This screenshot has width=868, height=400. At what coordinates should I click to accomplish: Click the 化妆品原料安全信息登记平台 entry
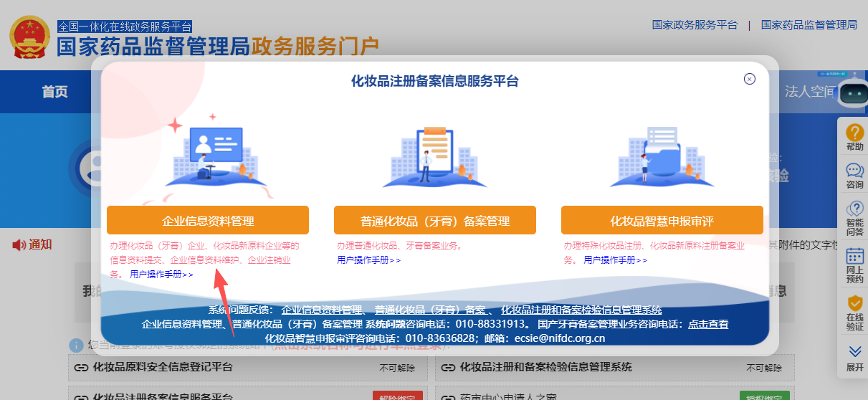click(247, 368)
